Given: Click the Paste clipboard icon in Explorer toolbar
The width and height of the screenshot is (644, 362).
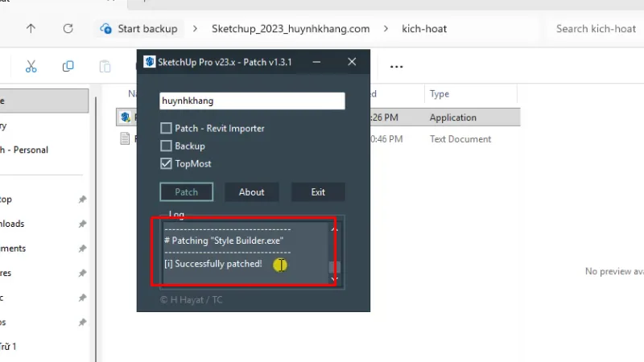Looking at the screenshot, I should point(105,67).
